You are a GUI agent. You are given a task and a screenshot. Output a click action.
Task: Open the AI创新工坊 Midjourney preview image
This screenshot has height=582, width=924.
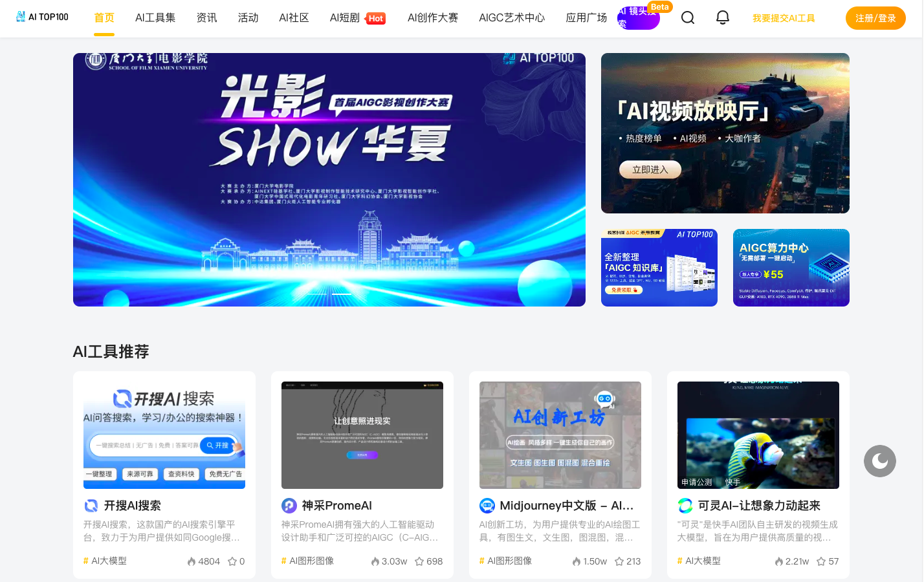(560, 435)
